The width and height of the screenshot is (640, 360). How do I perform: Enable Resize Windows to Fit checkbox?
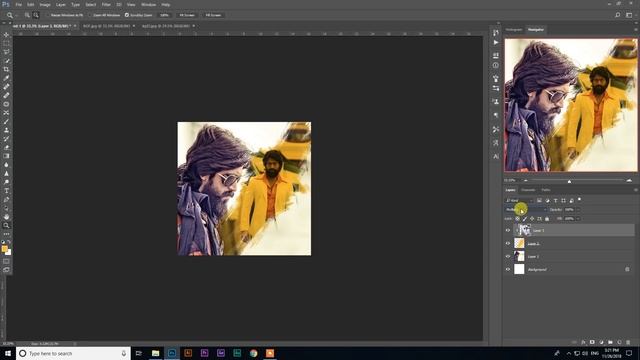(48, 15)
